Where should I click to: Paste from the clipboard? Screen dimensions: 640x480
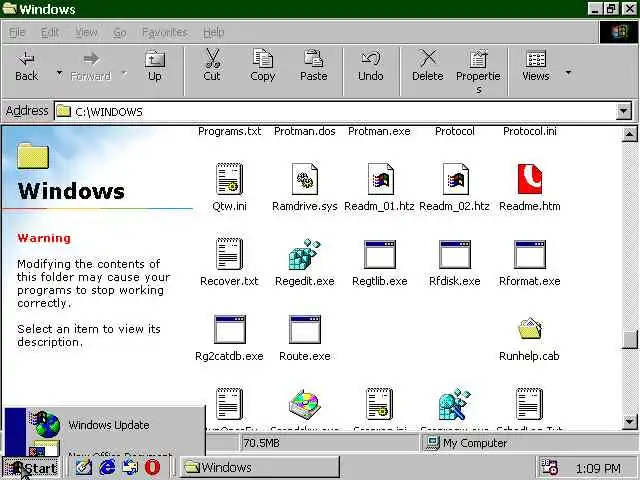pyautogui.click(x=313, y=67)
